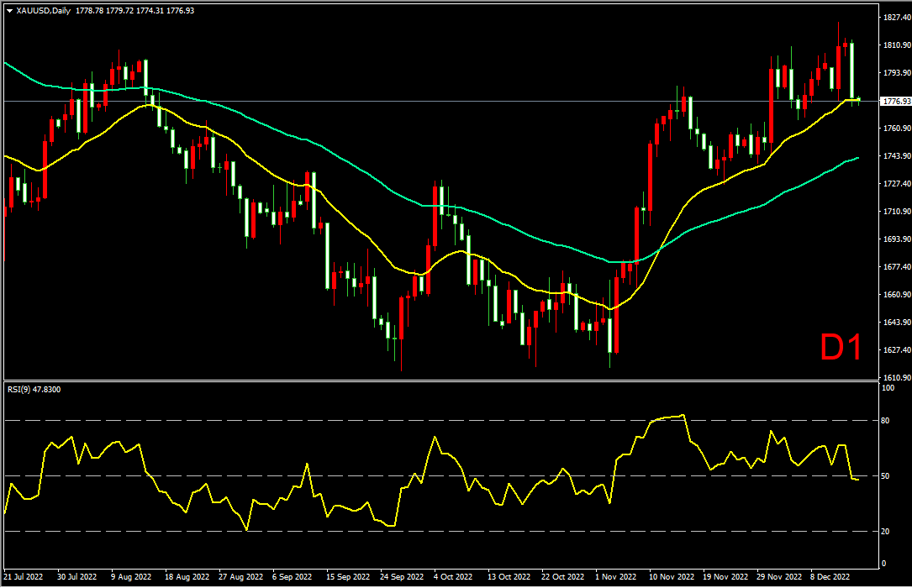Choose the 4 Oct 2022 date label

click(454, 578)
